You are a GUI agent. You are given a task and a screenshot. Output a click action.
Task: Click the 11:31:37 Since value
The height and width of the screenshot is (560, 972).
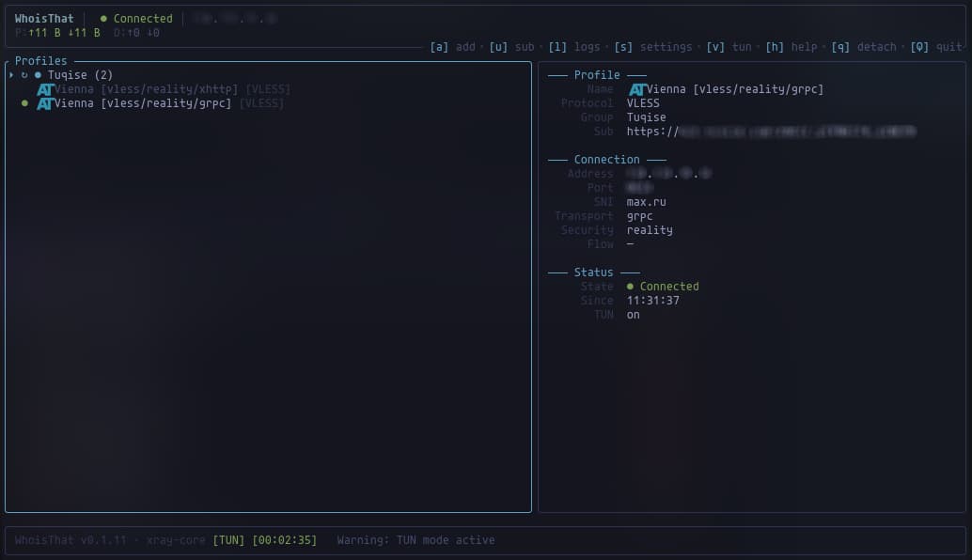[652, 301]
